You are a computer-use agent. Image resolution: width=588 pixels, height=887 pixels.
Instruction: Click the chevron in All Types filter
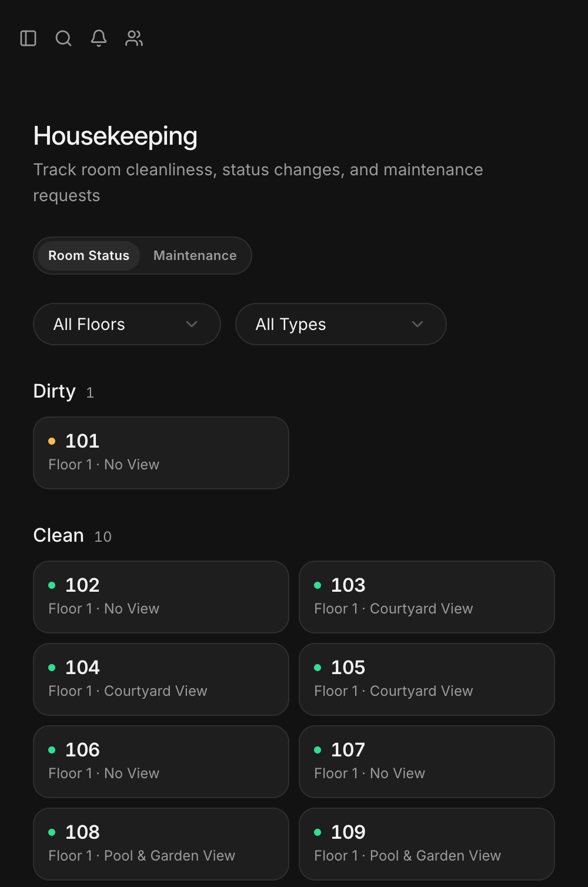(417, 324)
